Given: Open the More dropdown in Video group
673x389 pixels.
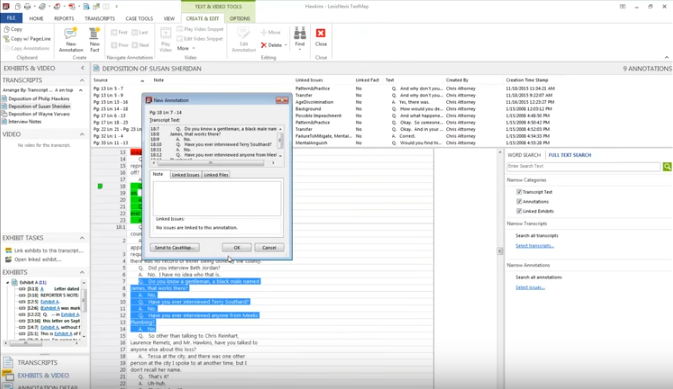Looking at the screenshot, I should (185, 48).
